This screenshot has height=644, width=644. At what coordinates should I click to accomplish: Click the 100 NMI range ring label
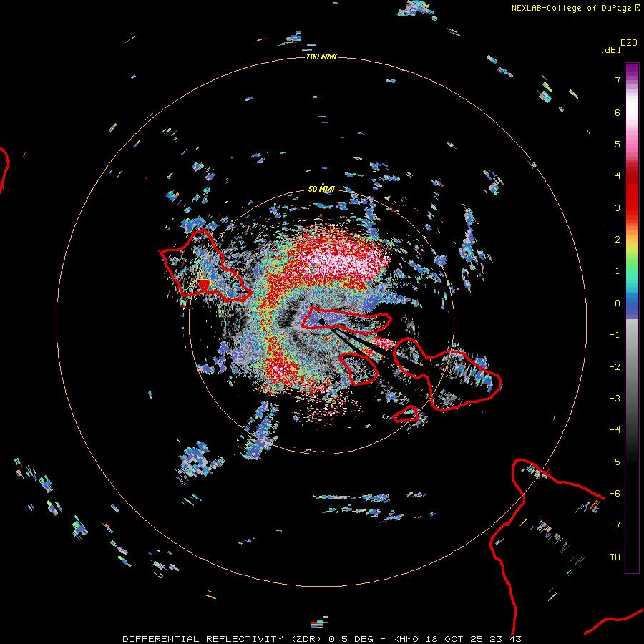[x=321, y=57]
